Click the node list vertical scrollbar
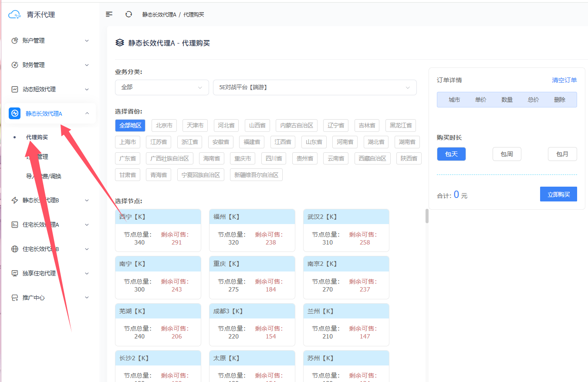This screenshot has width=588, height=382. pos(427,216)
